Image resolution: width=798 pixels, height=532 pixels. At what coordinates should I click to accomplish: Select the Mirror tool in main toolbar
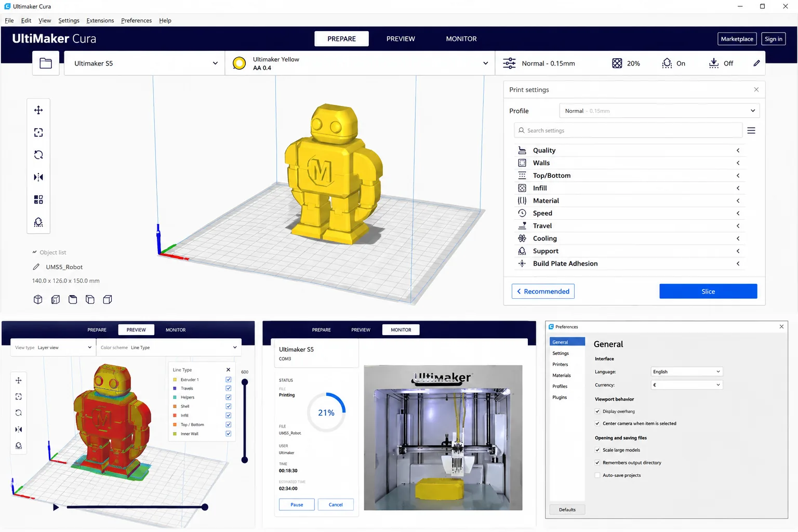[x=38, y=177]
